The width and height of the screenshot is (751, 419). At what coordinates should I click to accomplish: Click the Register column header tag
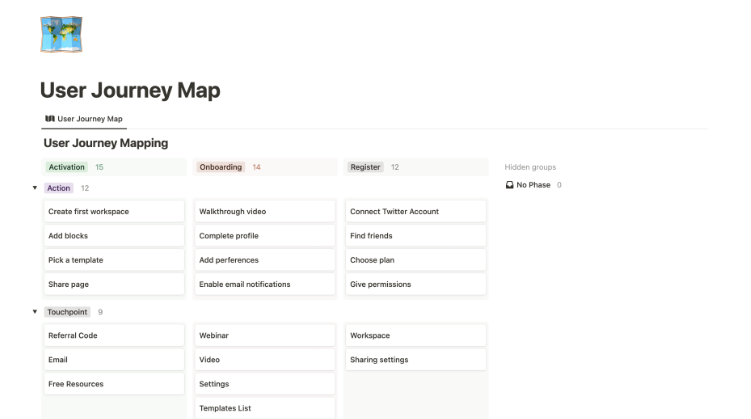(x=365, y=167)
